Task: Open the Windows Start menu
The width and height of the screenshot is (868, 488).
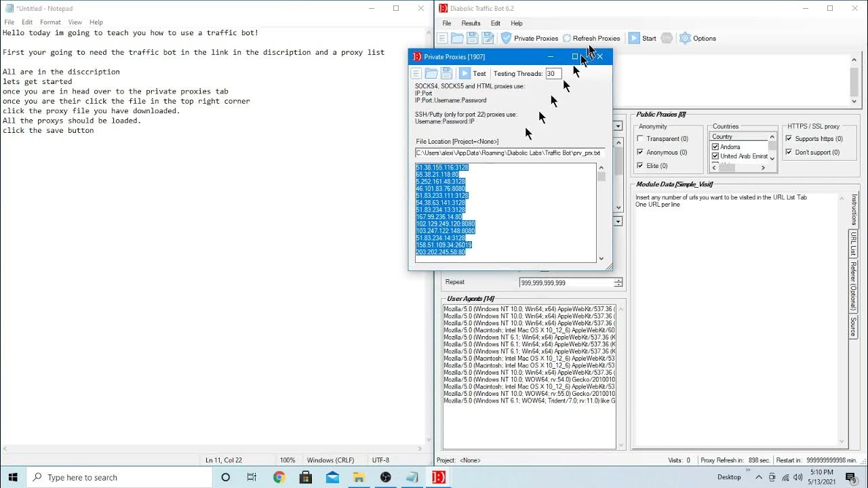Action: click(x=13, y=477)
